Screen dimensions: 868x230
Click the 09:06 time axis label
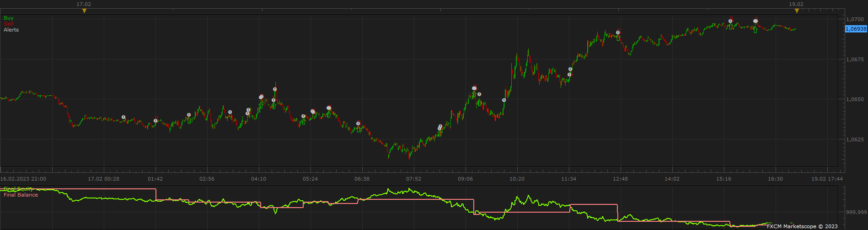click(465, 179)
